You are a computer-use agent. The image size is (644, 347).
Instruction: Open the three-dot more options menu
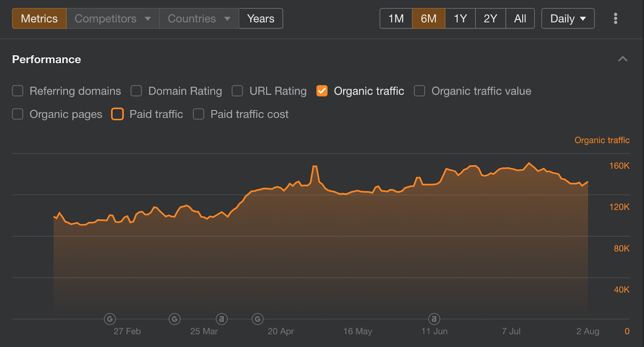click(615, 19)
